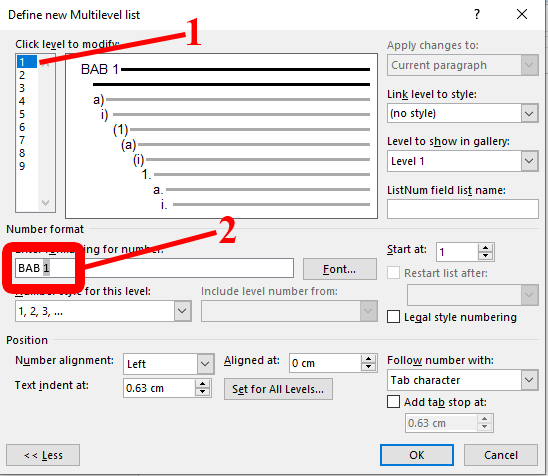Click the list preview pane showing BAB 1
The width and height of the screenshot is (548, 476).
[x=222, y=136]
